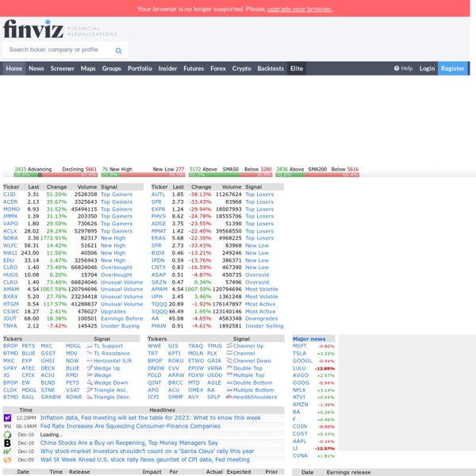Click the upgrade your browser link

point(300,9)
